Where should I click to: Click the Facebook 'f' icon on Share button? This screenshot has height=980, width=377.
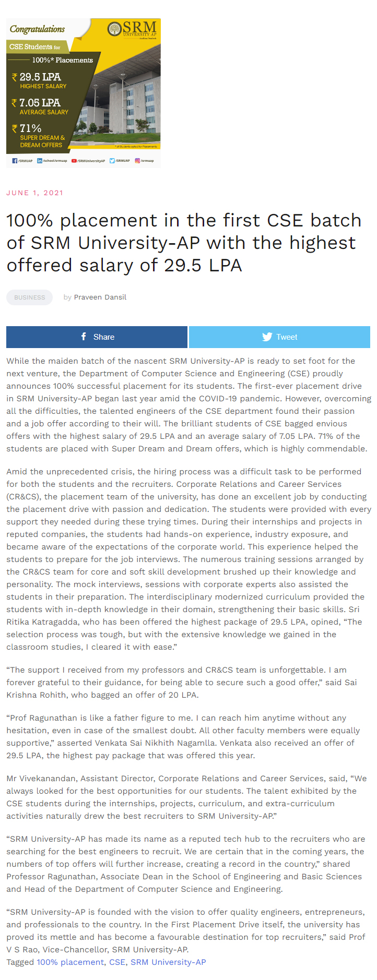[84, 337]
